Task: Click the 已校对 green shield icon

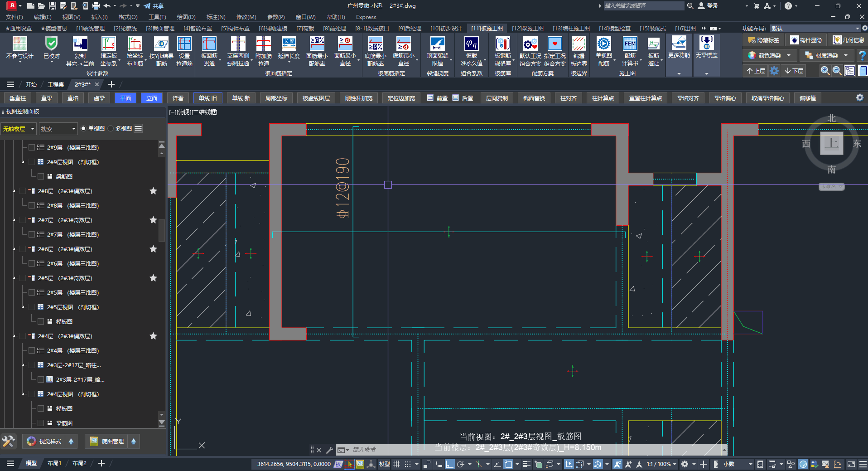Action: pos(51,44)
